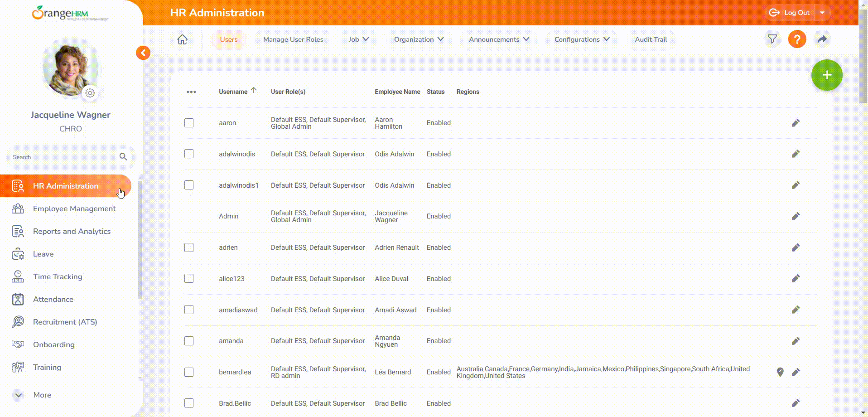
Task: Select the checkbox for amanda
Action: click(189, 341)
